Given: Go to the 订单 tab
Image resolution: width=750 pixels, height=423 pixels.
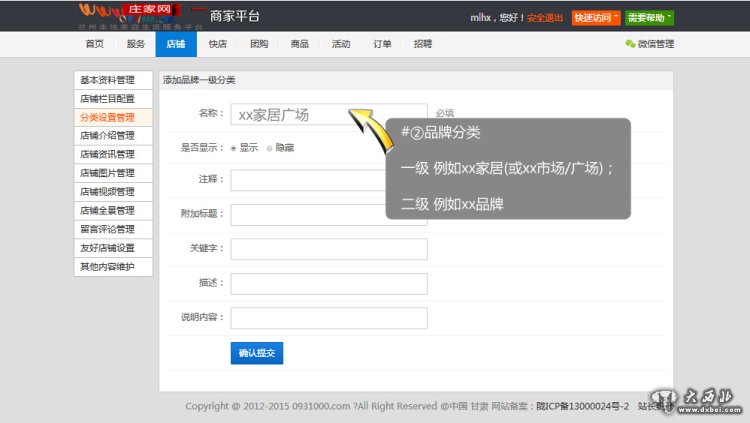Looking at the screenshot, I should (x=382, y=44).
